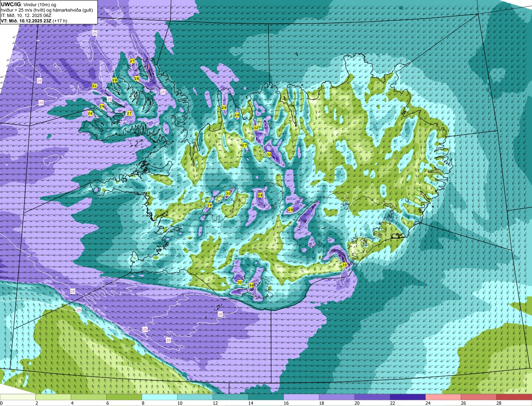Click legend tick value 24 on the color scale

click(x=427, y=403)
